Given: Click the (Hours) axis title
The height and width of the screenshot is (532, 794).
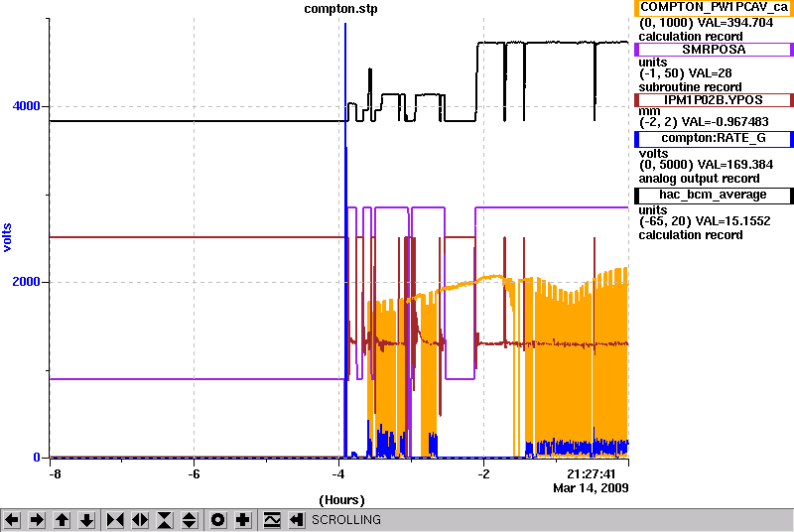Looking at the screenshot, I should (341, 500).
